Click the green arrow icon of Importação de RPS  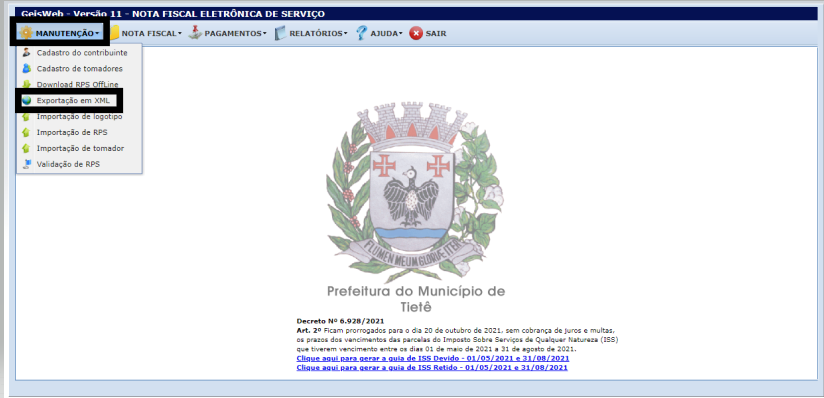pyautogui.click(x=26, y=132)
